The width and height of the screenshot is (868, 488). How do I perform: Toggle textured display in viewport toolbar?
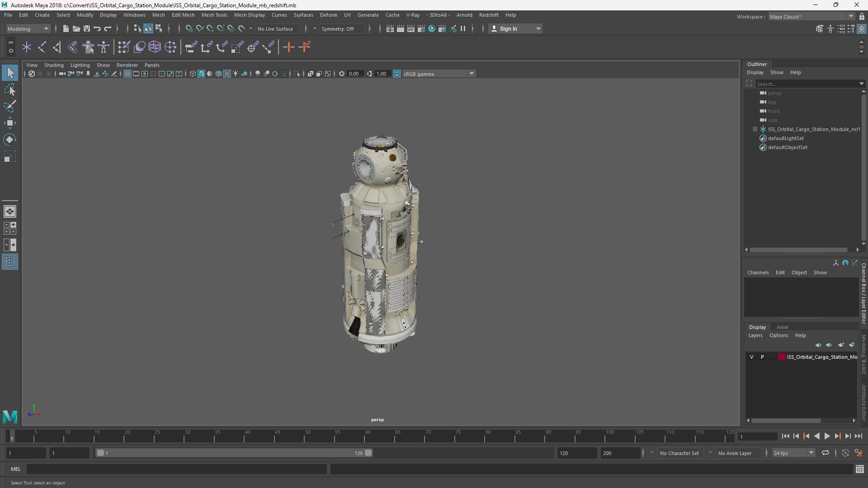pos(227,74)
